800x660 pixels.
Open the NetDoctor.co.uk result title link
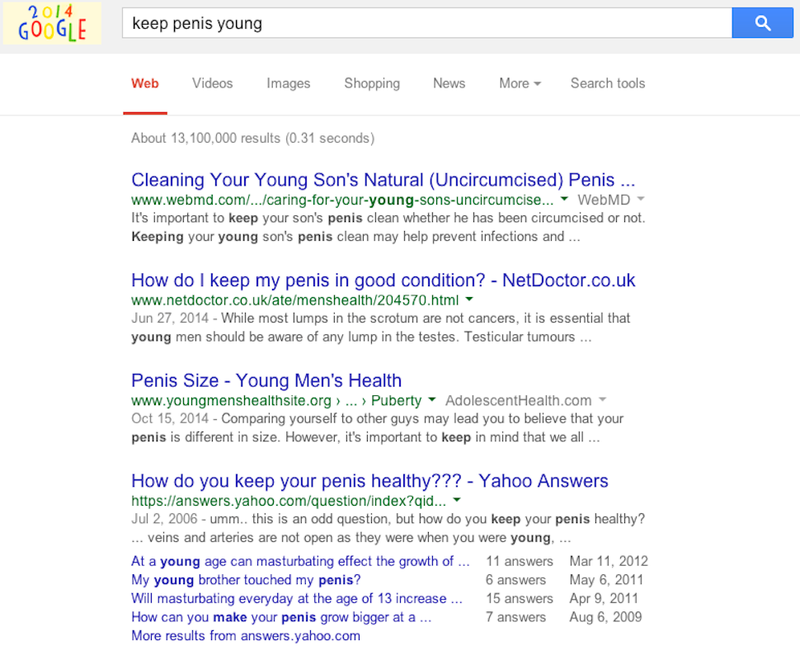[383, 281]
